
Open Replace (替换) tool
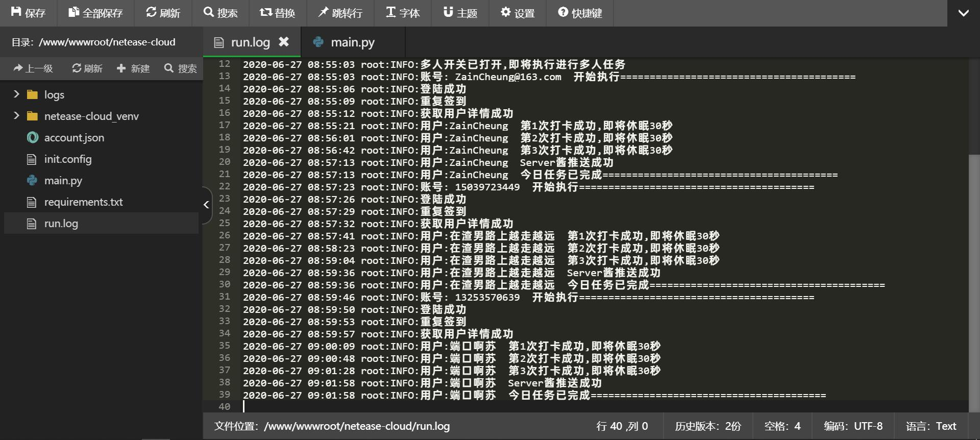click(x=278, y=13)
